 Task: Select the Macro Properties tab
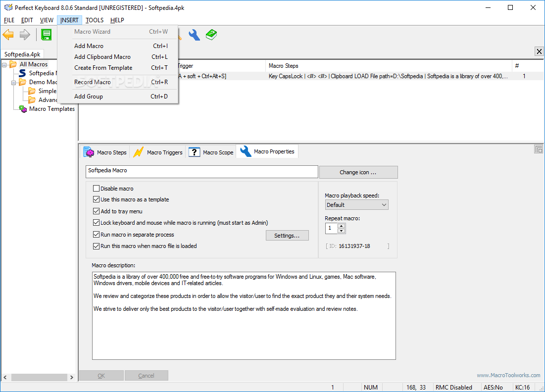(x=267, y=151)
